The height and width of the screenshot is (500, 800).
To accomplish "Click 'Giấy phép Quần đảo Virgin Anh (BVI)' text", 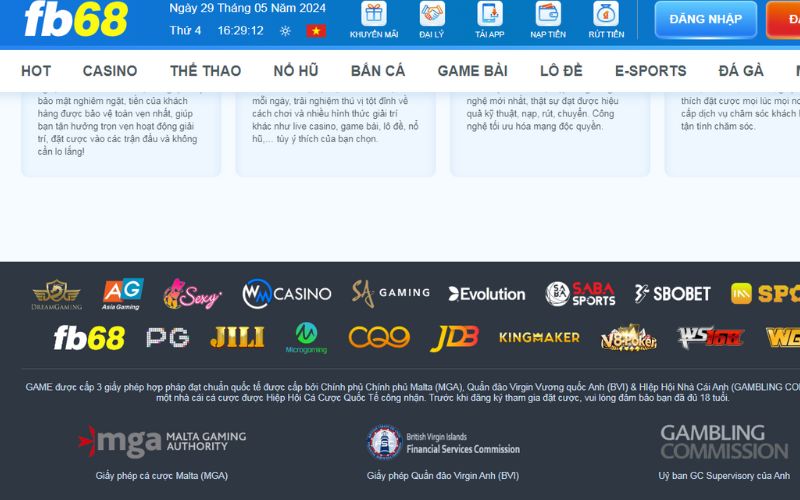I will pos(443,476).
